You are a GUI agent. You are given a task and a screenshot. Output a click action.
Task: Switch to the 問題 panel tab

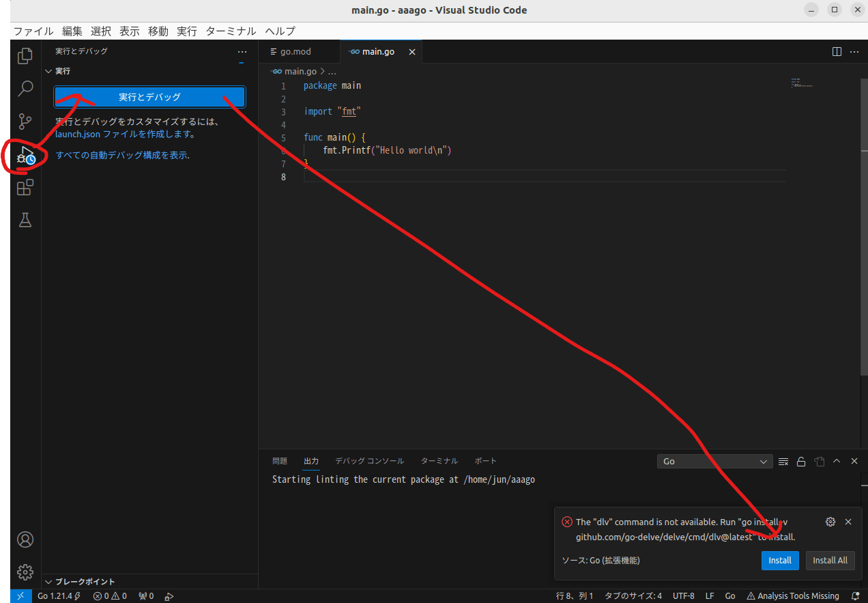click(x=280, y=461)
